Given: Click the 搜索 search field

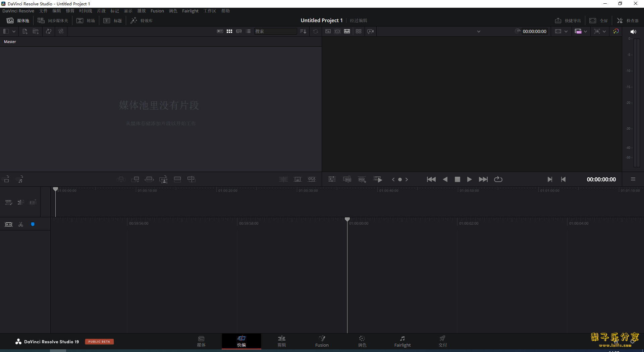Looking at the screenshot, I should tap(275, 31).
